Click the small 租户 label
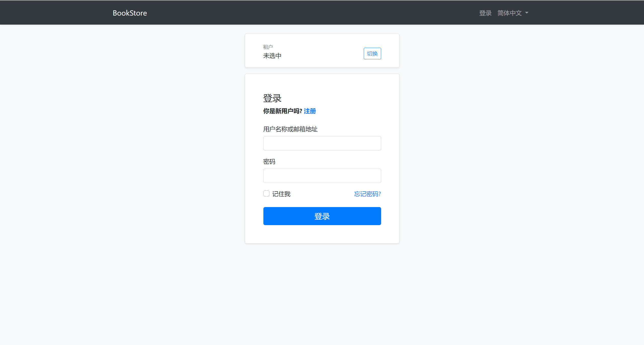This screenshot has height=345, width=644. 268,47
